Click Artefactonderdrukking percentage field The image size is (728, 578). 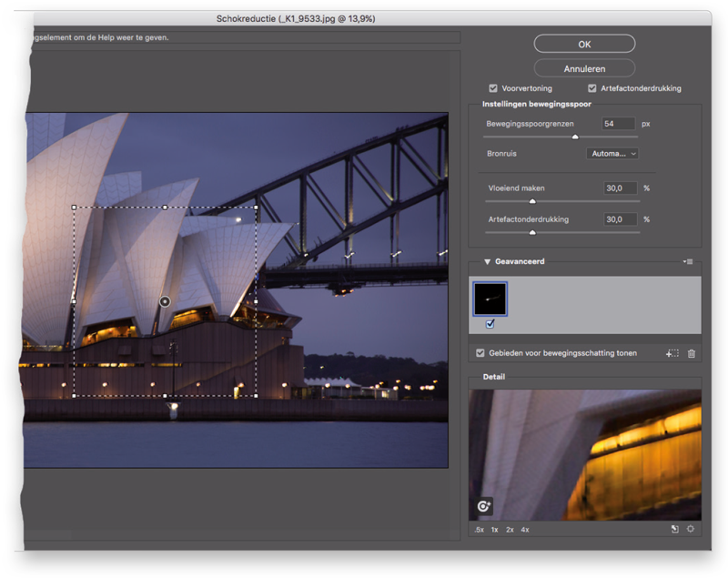pos(621,219)
